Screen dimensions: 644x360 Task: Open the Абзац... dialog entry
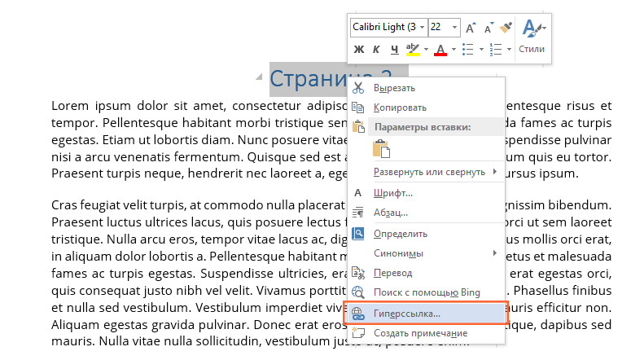pos(426,213)
